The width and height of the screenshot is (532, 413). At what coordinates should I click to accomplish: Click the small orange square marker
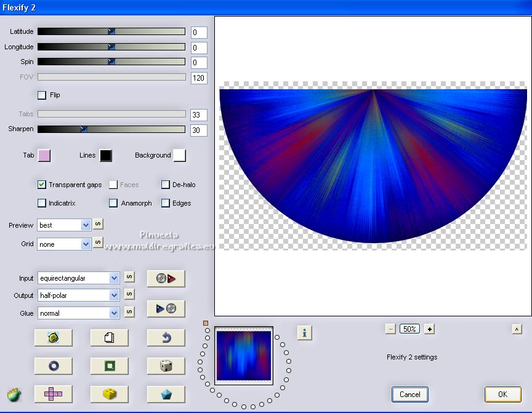tap(206, 323)
